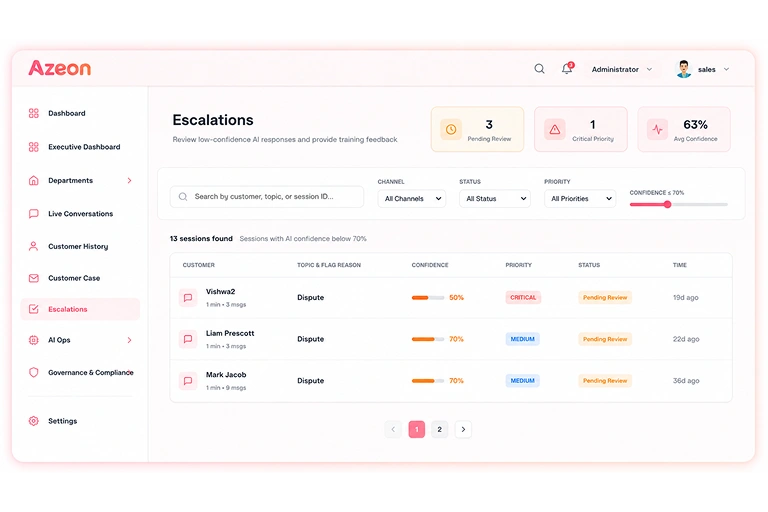Click the 1 Critical Priority card
Image resolution: width=768 pixels, height=512 pixels.
(581, 129)
